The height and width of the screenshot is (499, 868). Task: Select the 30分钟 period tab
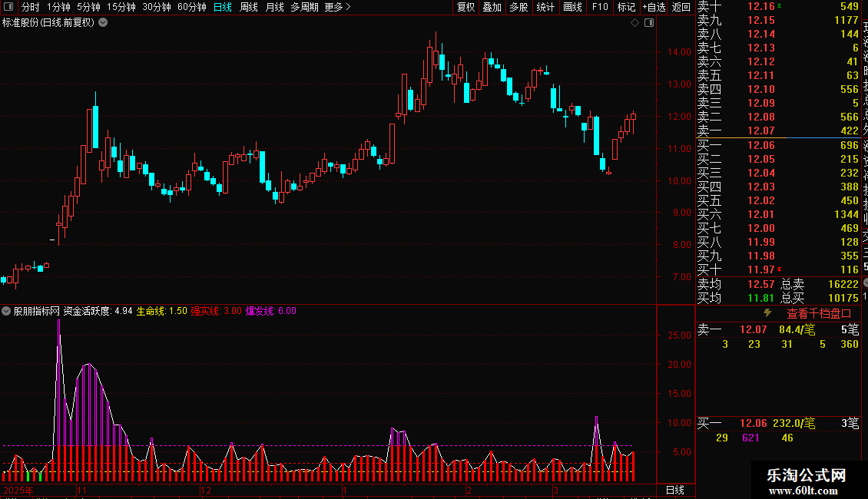[x=157, y=7]
